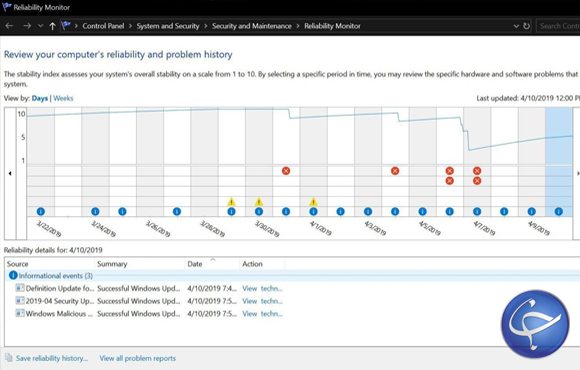
Task: Click the info icon for 4/8/2019
Action: 504,212
